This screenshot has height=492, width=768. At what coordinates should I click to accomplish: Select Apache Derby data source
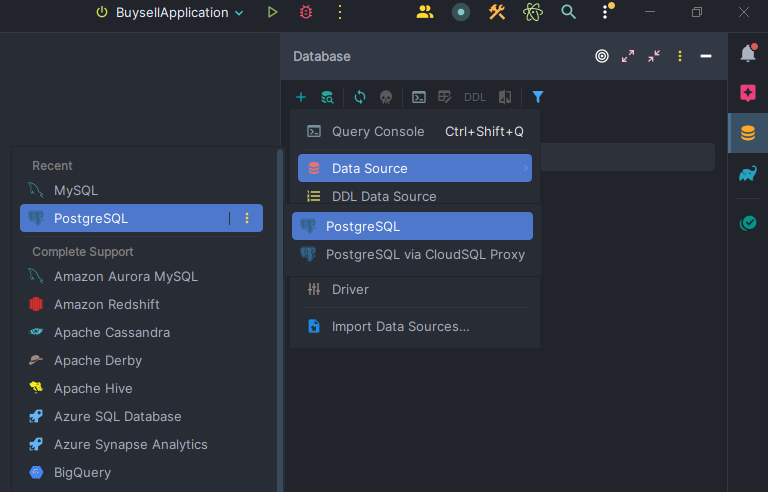142,360
